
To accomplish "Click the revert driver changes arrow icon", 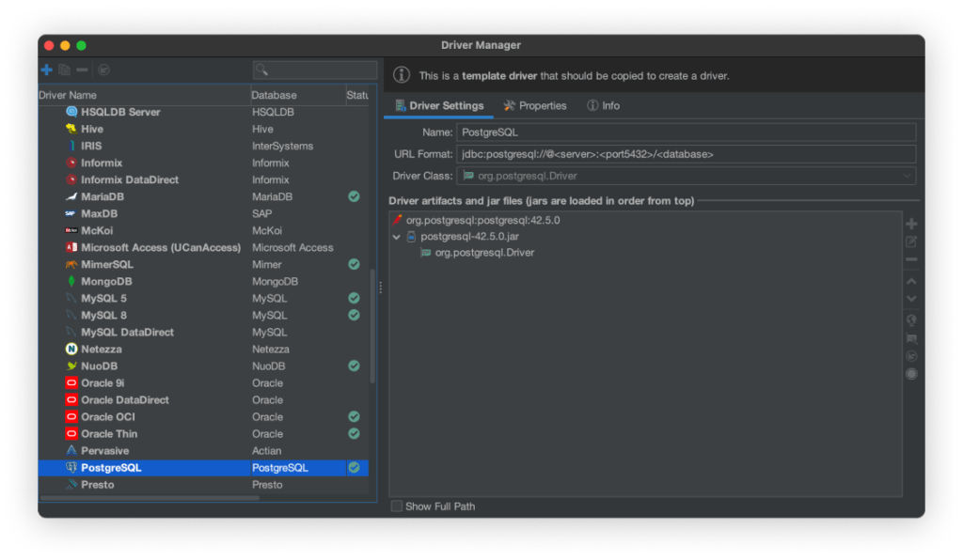I will click(x=103, y=70).
